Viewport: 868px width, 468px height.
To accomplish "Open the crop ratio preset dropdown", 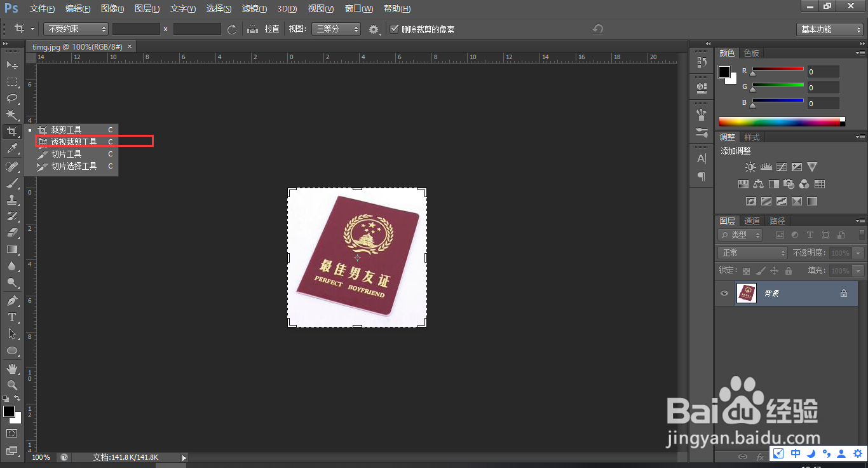I will click(x=76, y=29).
